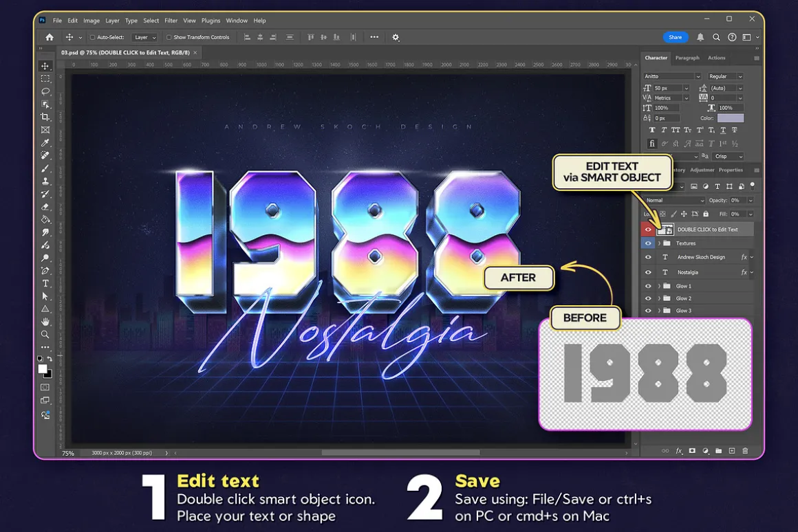
Task: Select the Eyedropper tool
Action: (x=45, y=143)
